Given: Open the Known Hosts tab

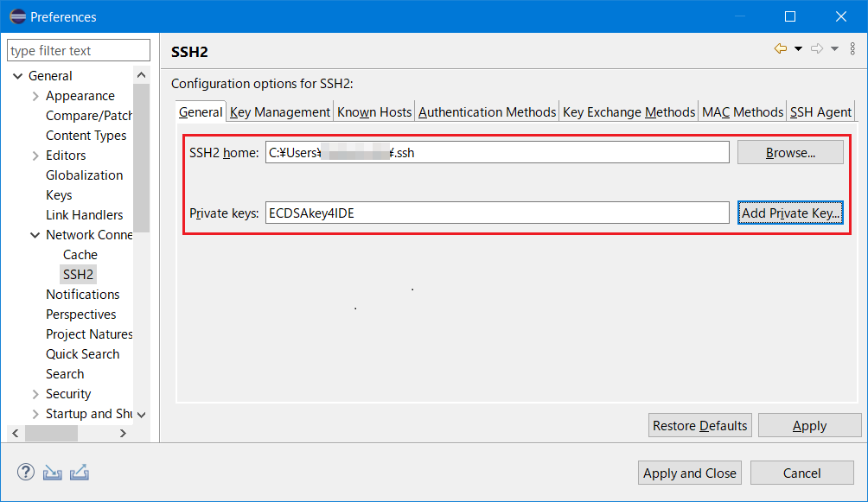Looking at the screenshot, I should pyautogui.click(x=373, y=111).
